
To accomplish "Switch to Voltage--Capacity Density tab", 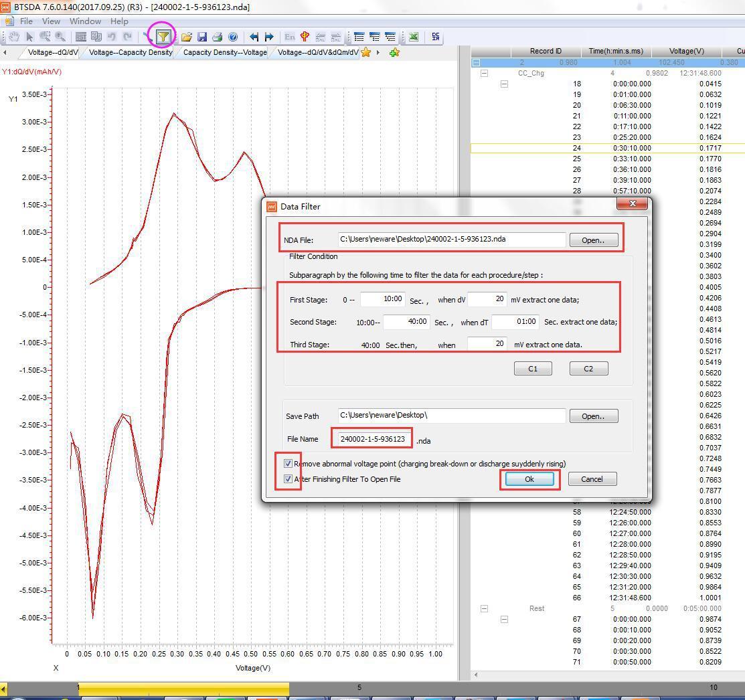I will 131,52.
